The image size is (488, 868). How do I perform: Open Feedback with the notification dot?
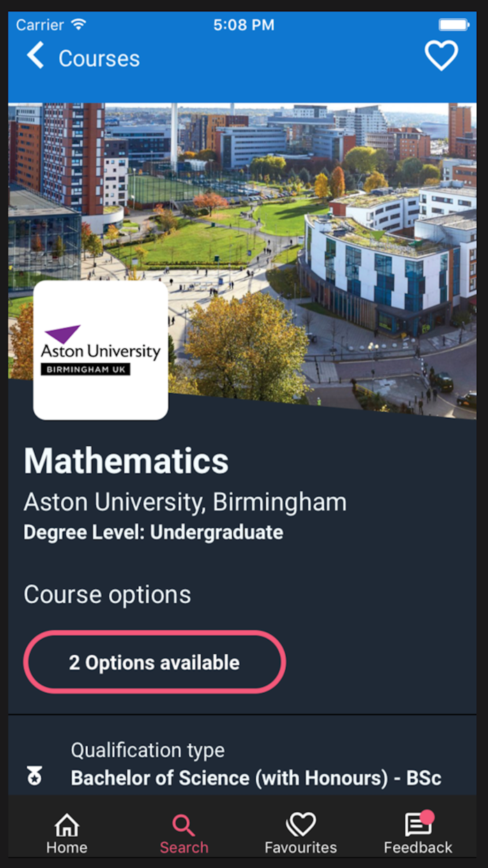417,830
